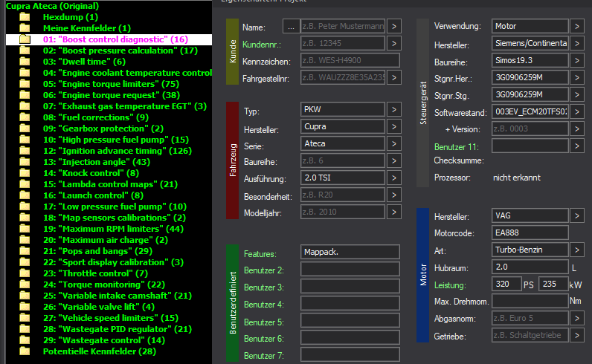Viewport: 592px width, 364px height.
Task: Click the Pops and bangs folder icon
Action: (x=25, y=251)
